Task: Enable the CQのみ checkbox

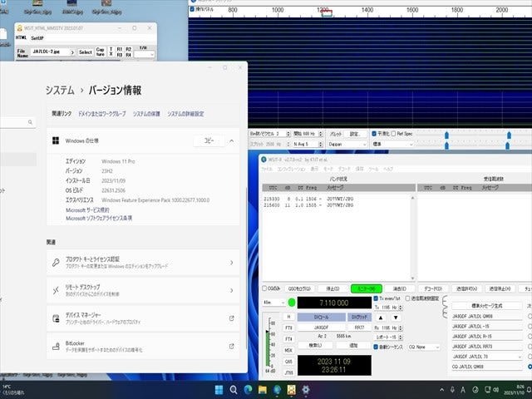Action: [x=264, y=288]
